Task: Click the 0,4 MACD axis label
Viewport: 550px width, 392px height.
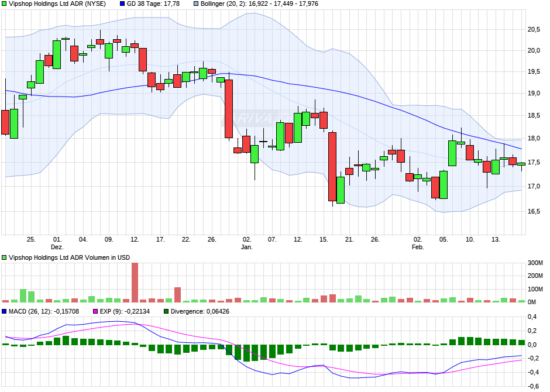Action: pos(532,317)
